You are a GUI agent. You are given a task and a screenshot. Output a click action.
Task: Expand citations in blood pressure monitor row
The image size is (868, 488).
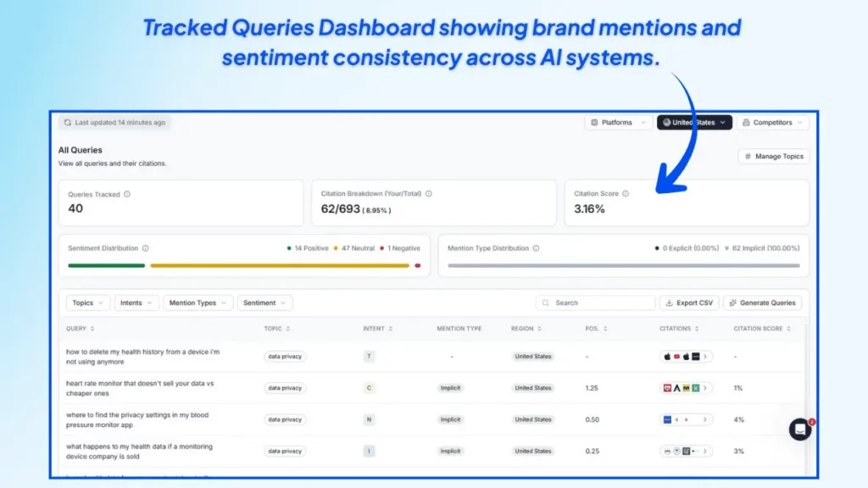point(705,420)
